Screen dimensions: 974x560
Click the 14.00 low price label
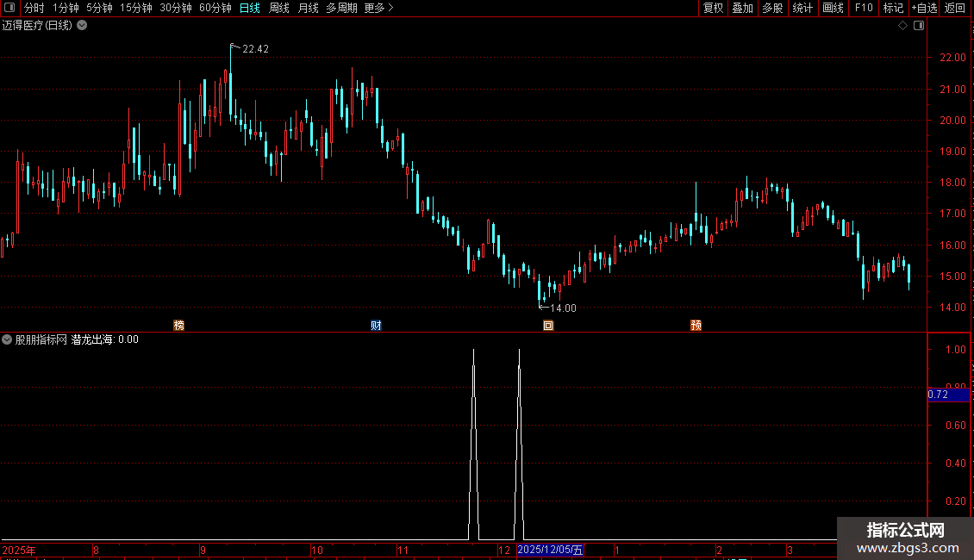[x=563, y=308]
